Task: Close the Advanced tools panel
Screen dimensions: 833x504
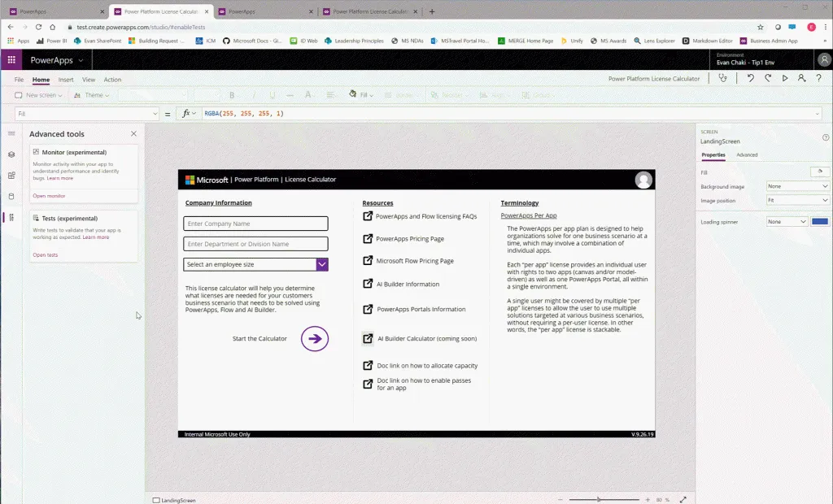Action: pyautogui.click(x=134, y=134)
